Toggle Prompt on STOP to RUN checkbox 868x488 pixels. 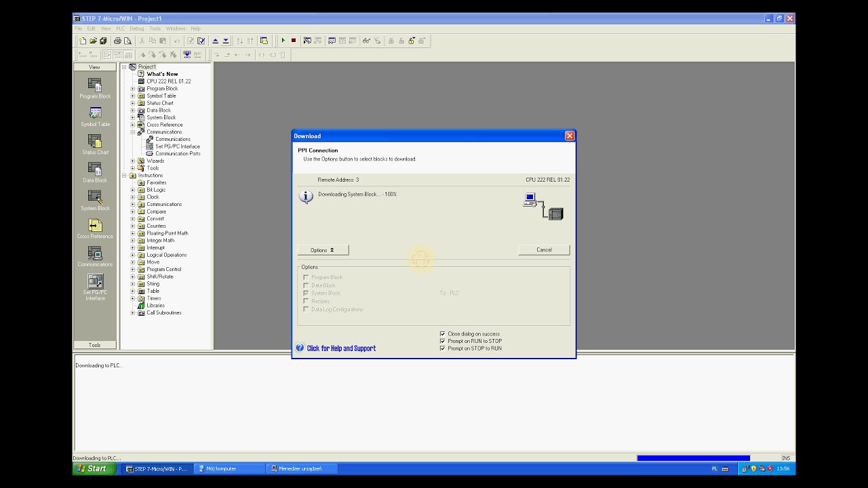443,348
